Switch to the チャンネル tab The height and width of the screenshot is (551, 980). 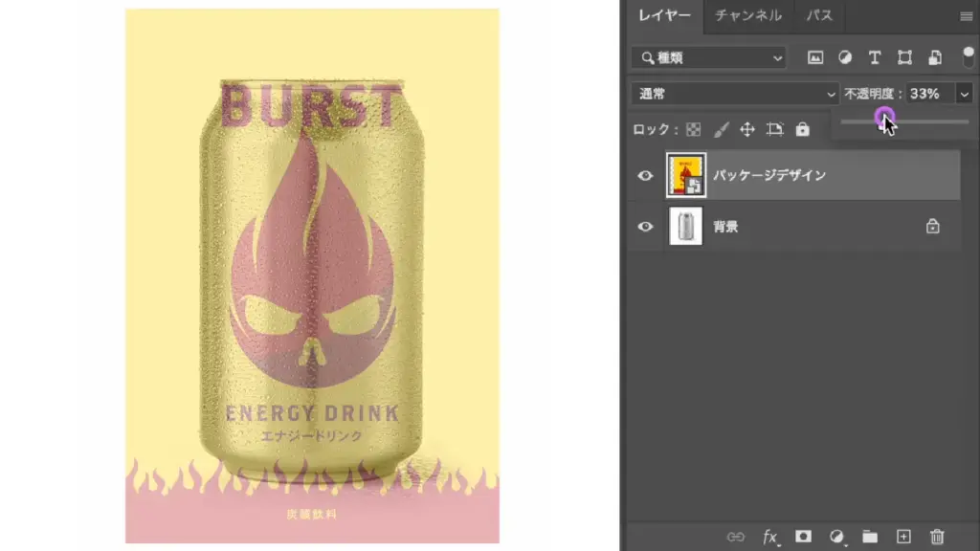click(x=748, y=15)
